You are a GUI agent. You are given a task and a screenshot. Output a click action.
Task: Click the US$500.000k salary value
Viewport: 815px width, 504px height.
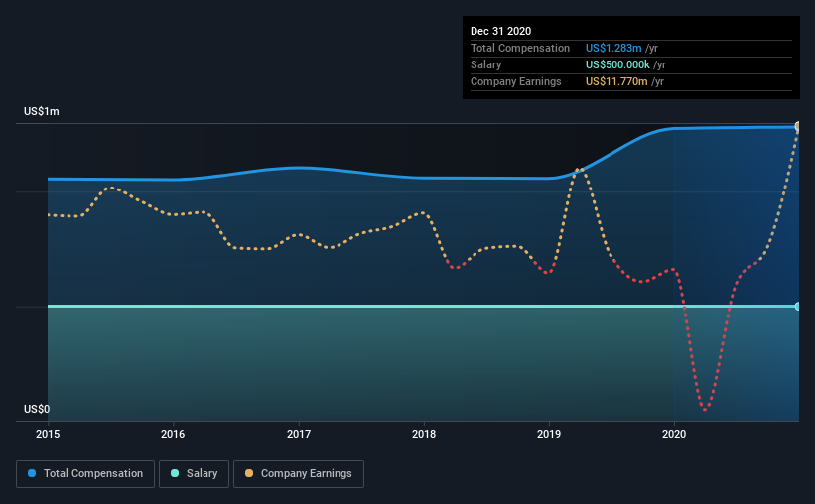[x=617, y=64]
